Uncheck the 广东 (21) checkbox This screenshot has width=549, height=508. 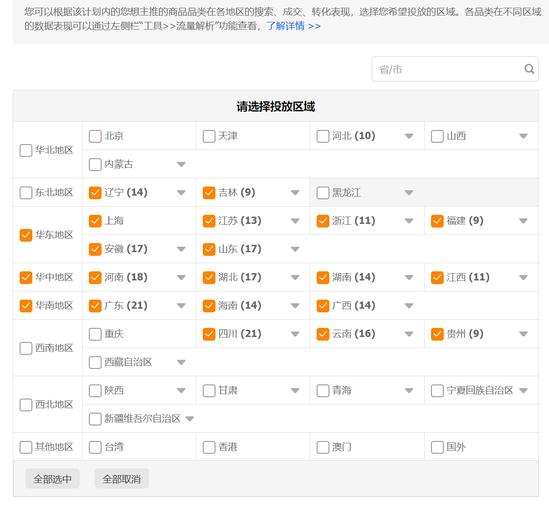[95, 306]
